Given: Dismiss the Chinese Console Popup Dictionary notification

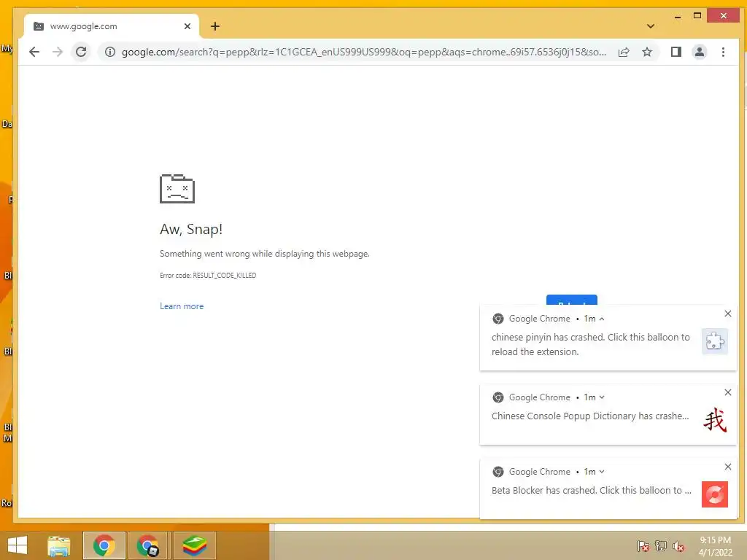Looking at the screenshot, I should click(x=727, y=392).
